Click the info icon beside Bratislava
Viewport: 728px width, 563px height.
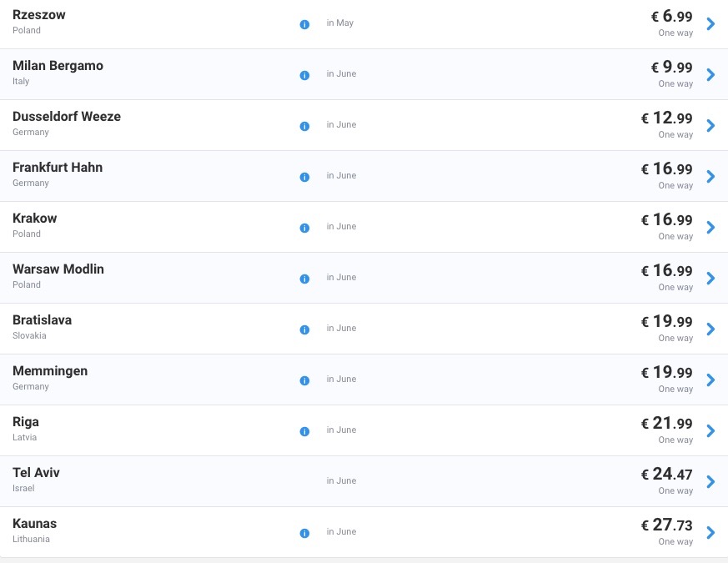coord(304,329)
